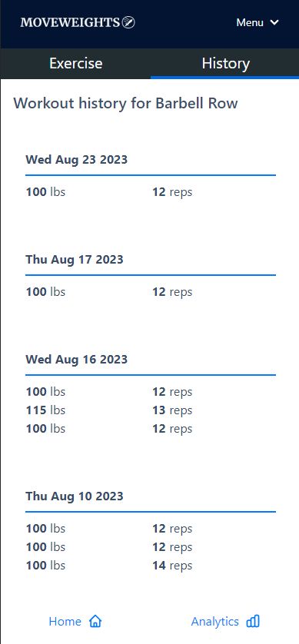Click the 14 reps entry

coord(172,566)
